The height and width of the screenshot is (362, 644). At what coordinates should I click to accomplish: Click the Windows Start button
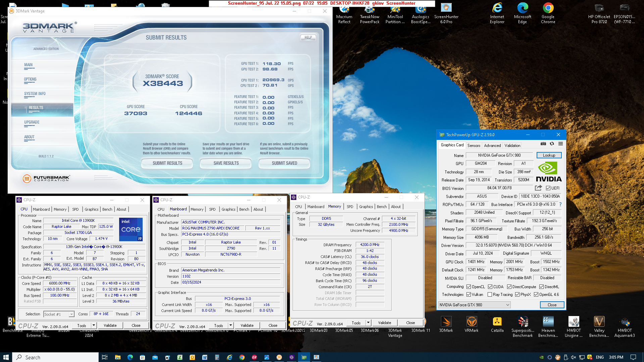pos(6,357)
